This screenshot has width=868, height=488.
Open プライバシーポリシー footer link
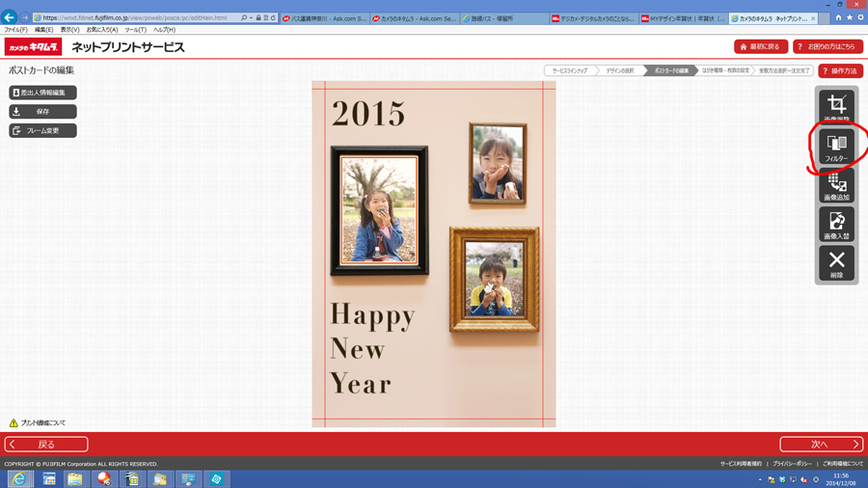(793, 464)
